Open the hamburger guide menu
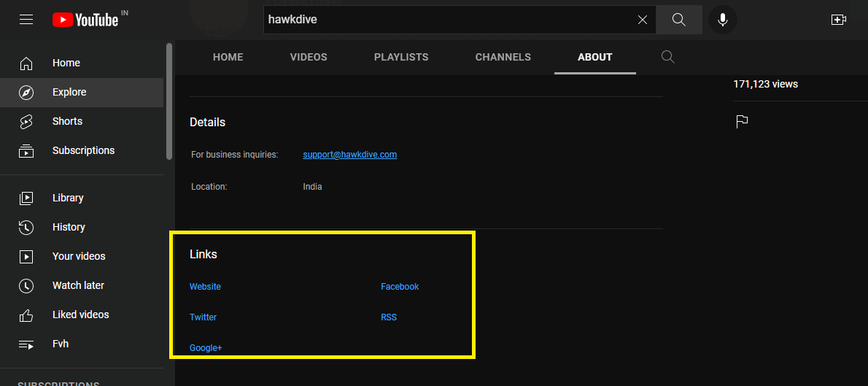The image size is (868, 386). tap(26, 20)
